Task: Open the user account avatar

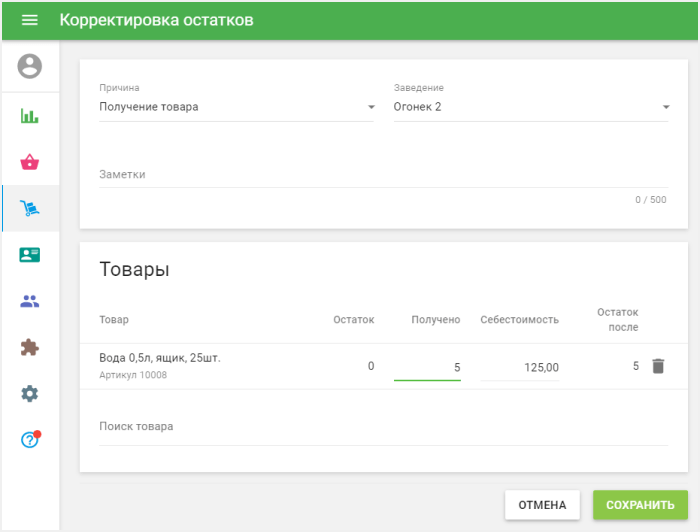Action: (x=29, y=66)
